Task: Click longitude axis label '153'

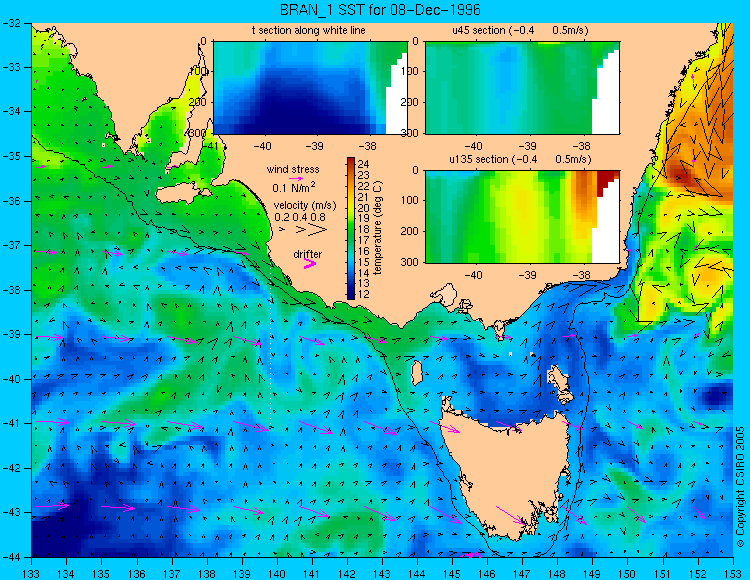Action: (x=733, y=573)
